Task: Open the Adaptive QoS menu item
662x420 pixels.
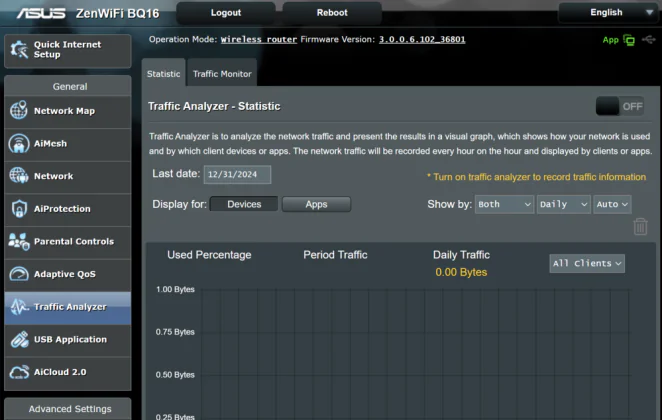Action: (x=68, y=274)
